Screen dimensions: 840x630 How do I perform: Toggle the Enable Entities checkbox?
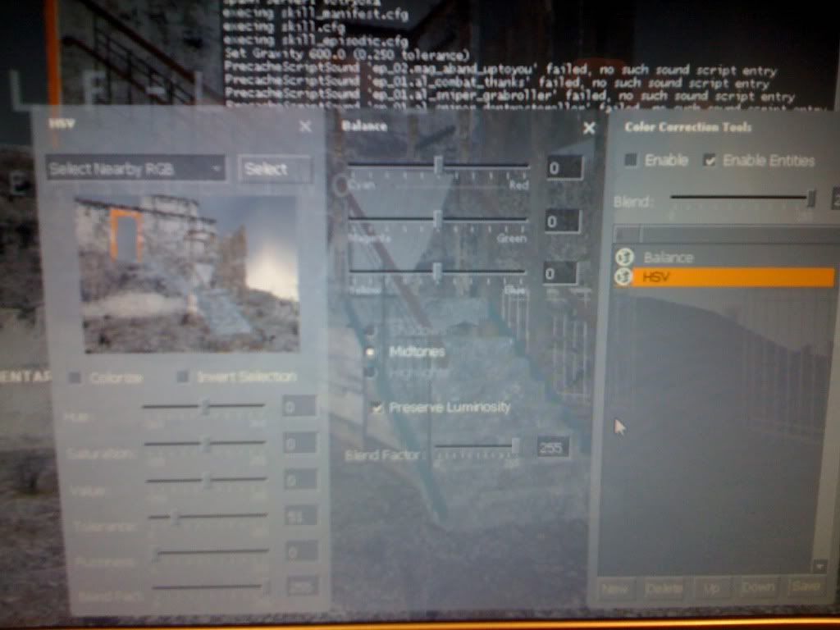[x=710, y=161]
